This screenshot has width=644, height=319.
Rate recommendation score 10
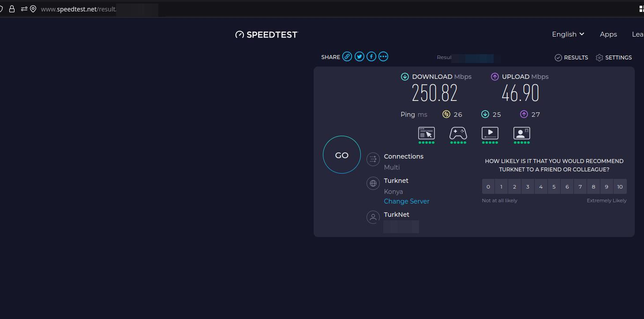[x=620, y=187]
